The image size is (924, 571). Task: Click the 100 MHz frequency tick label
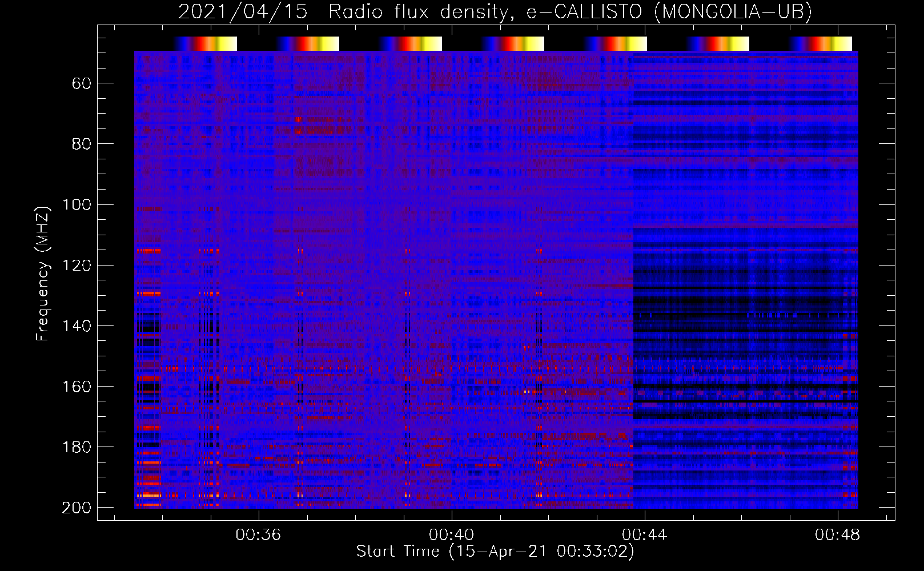pos(77,204)
